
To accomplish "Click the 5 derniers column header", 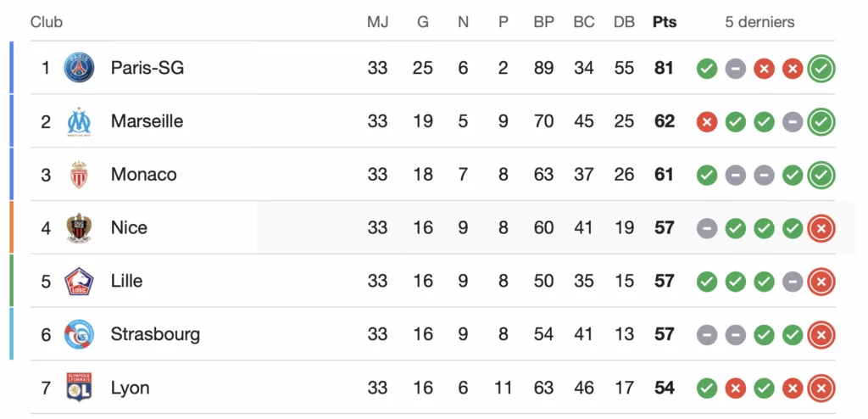I will click(759, 22).
